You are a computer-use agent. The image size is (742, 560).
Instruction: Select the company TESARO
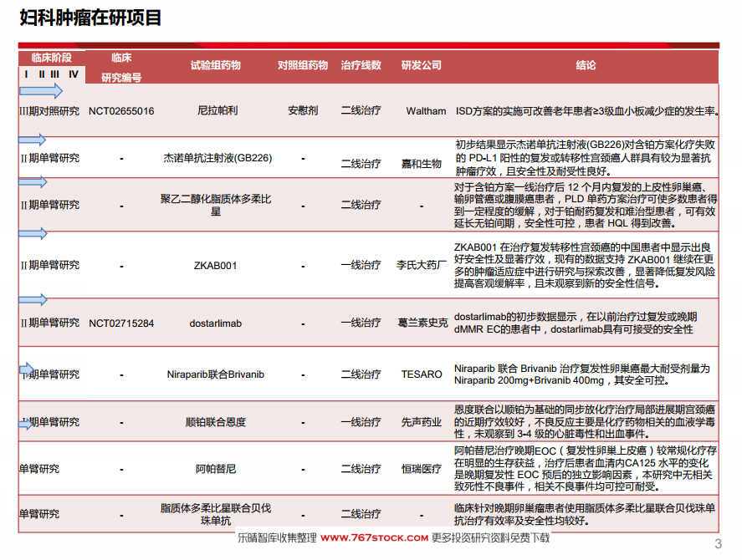coord(422,374)
